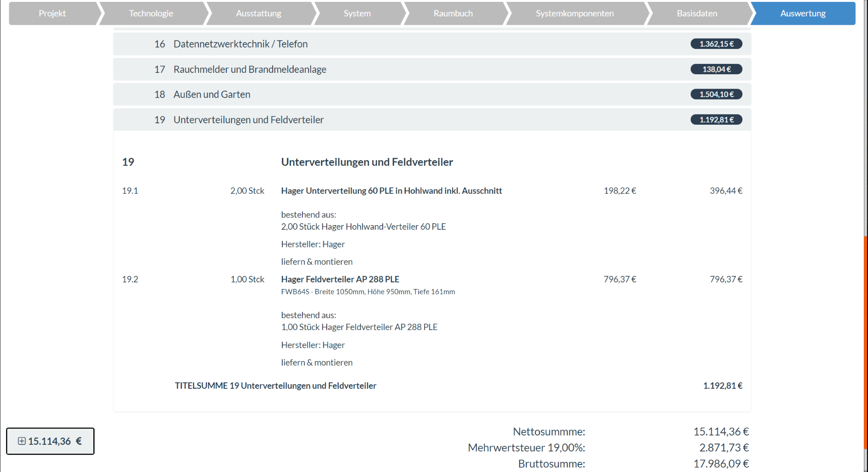
Task: Click the 1.192,81 € price badge
Action: click(716, 120)
